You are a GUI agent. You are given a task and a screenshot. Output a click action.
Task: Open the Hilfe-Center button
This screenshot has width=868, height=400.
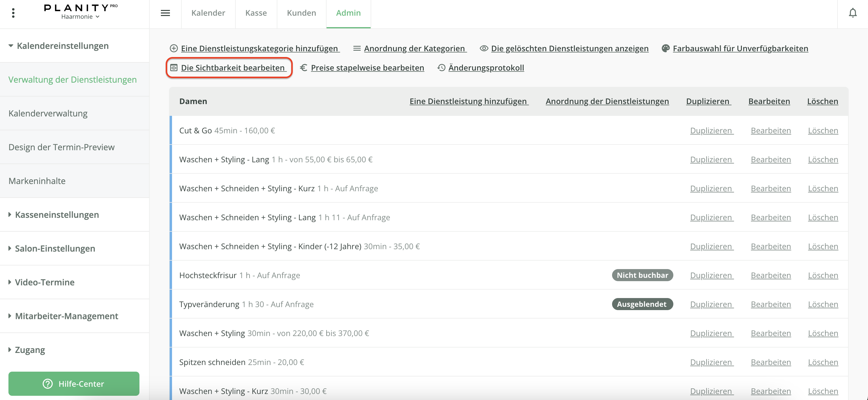[74, 383]
